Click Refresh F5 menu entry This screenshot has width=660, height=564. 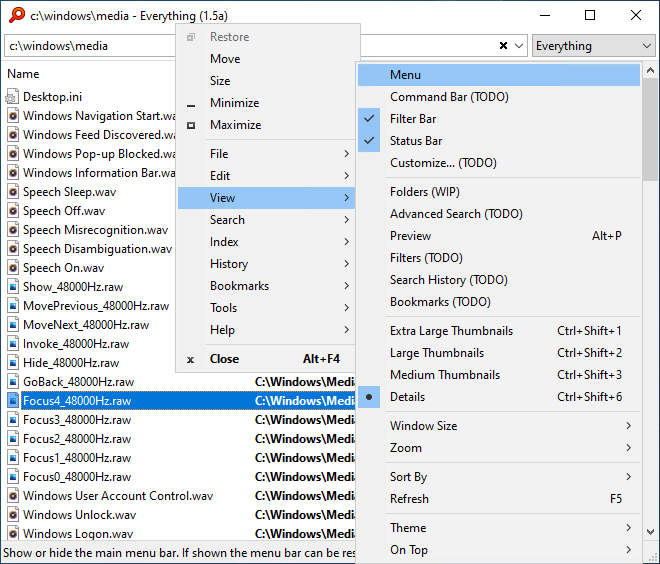[x=499, y=499]
